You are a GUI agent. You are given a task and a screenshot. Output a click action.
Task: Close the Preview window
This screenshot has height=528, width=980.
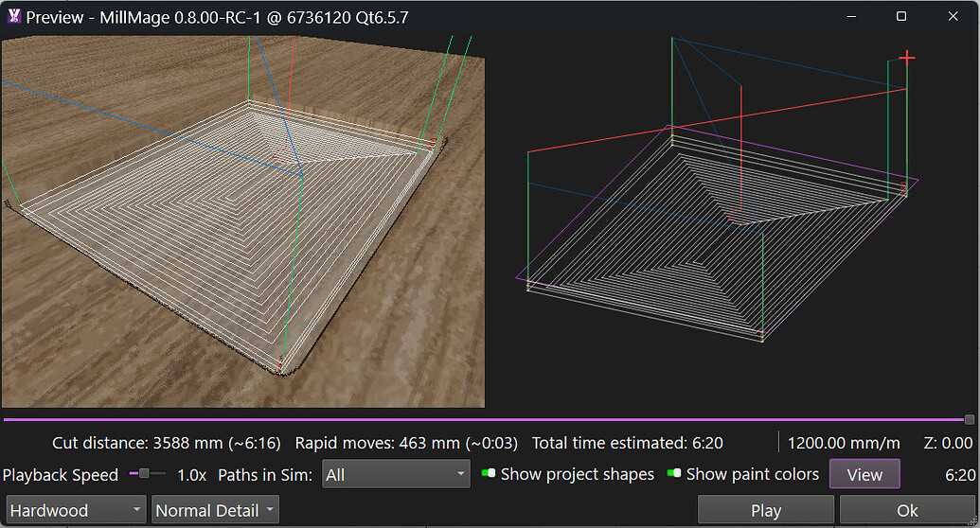953,16
